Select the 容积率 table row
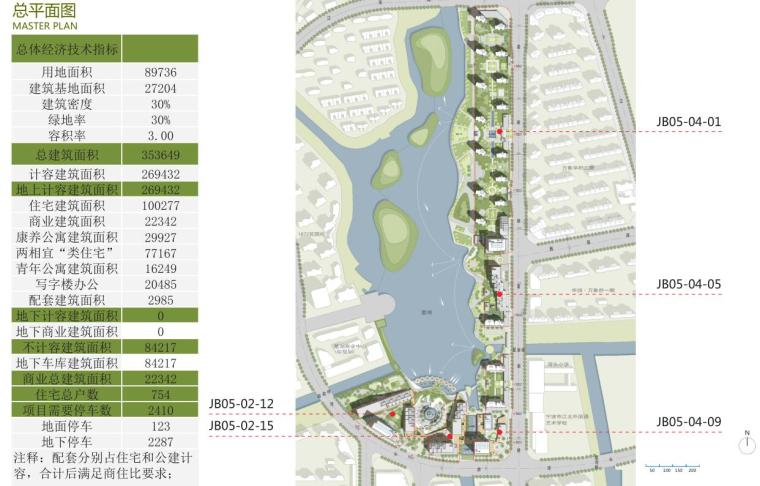The width and height of the screenshot is (760, 486). point(105,136)
